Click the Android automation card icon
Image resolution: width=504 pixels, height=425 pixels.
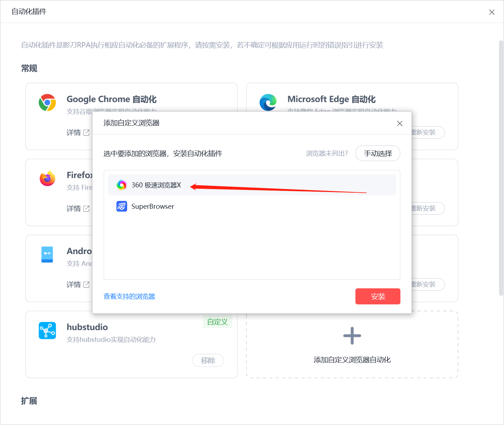47,254
